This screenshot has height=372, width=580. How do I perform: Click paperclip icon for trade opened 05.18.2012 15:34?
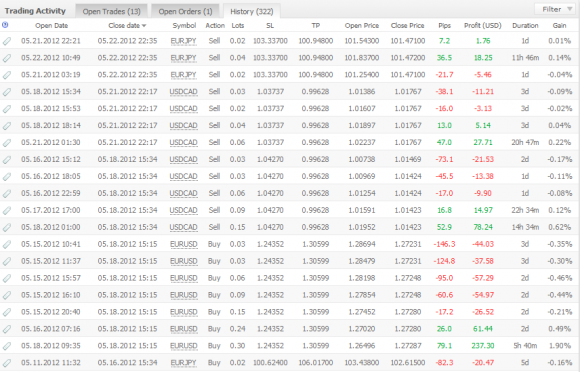click(7, 92)
